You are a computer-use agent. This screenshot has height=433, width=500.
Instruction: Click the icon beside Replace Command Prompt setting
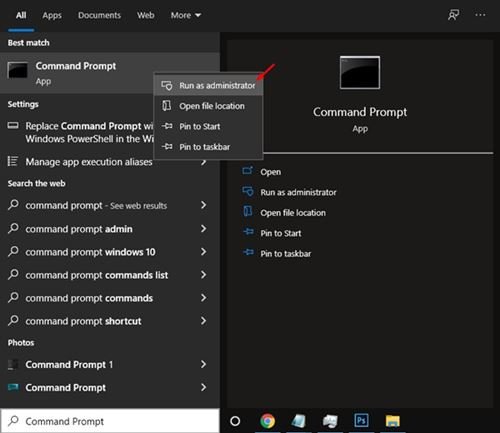13,126
